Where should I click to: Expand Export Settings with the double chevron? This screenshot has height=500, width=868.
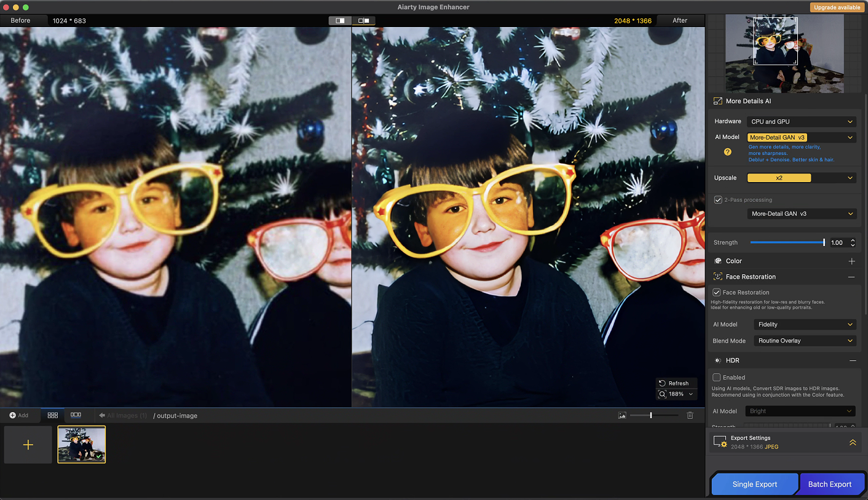853,442
